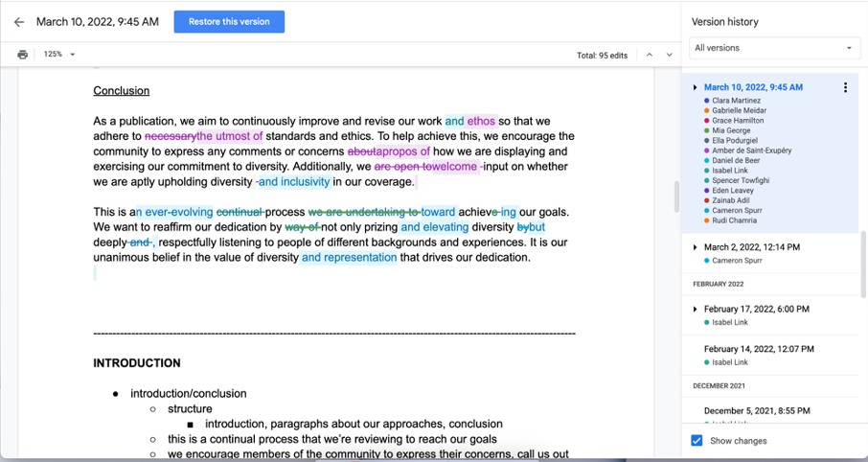Open the All versions filter dropdown
Viewport: 868px width, 462px height.
(774, 48)
